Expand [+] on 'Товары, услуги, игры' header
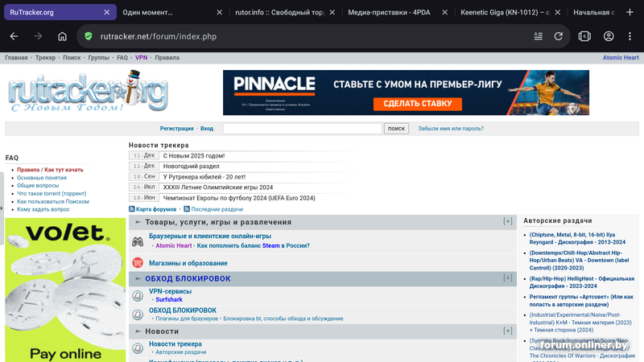 pos(508,221)
